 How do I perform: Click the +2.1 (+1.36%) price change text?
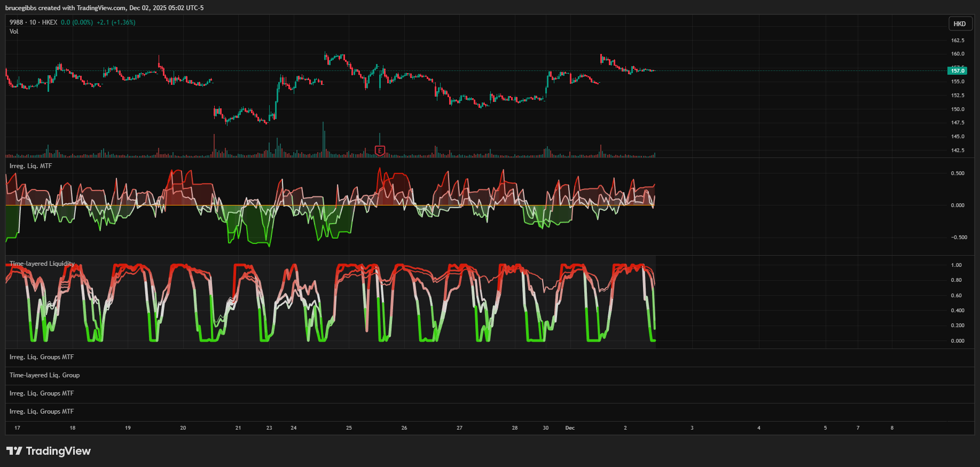[116, 22]
